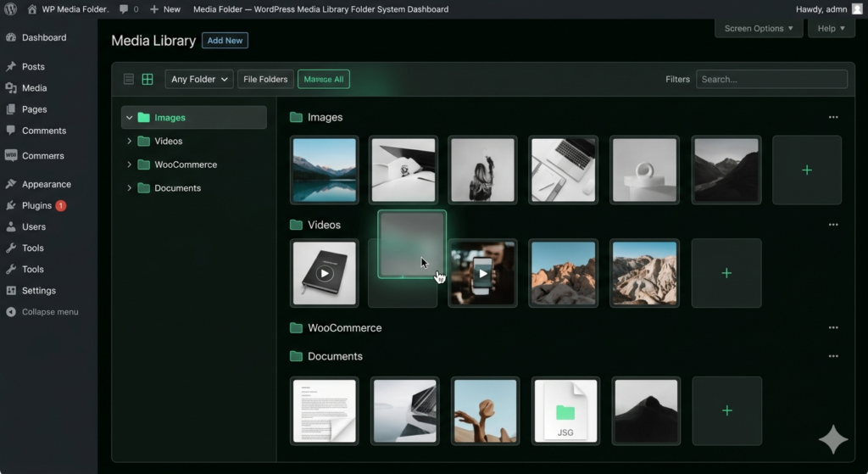Screen dimensions: 868x474
Task: Click the Posts pin icon in sidebar
Action: coord(10,66)
